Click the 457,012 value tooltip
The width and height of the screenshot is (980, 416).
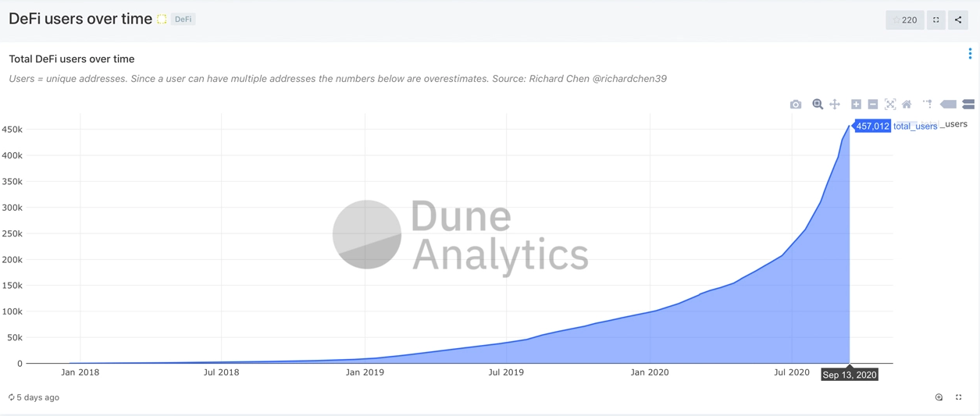(x=872, y=126)
